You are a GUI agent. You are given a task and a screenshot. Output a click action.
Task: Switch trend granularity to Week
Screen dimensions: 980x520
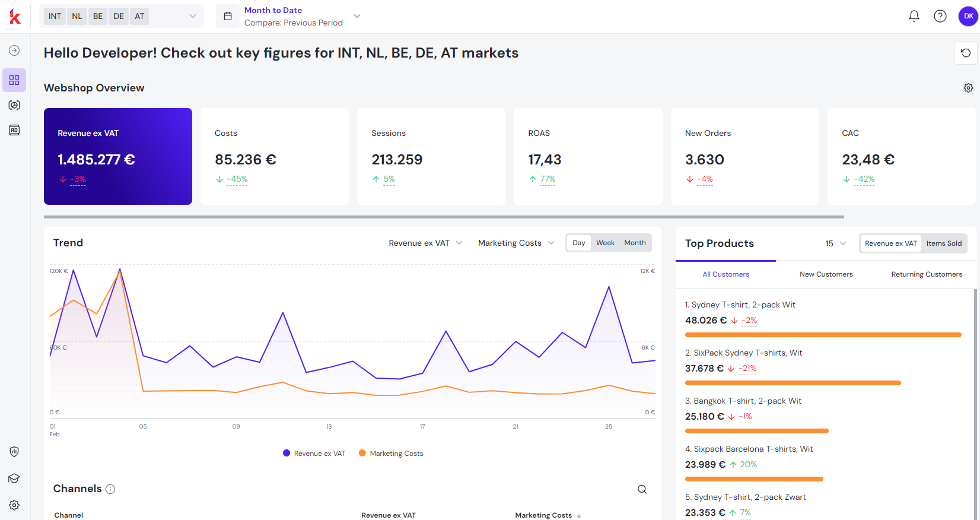click(x=605, y=243)
